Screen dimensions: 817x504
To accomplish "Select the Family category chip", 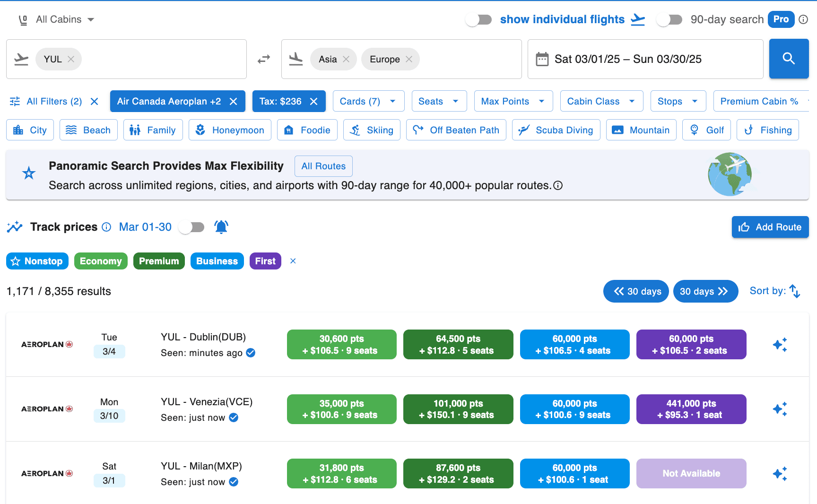I will click(153, 130).
